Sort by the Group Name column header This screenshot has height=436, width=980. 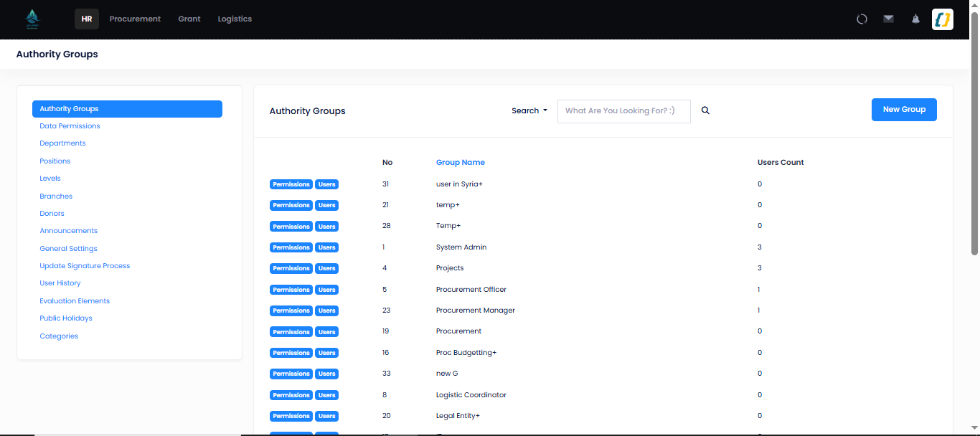(461, 163)
